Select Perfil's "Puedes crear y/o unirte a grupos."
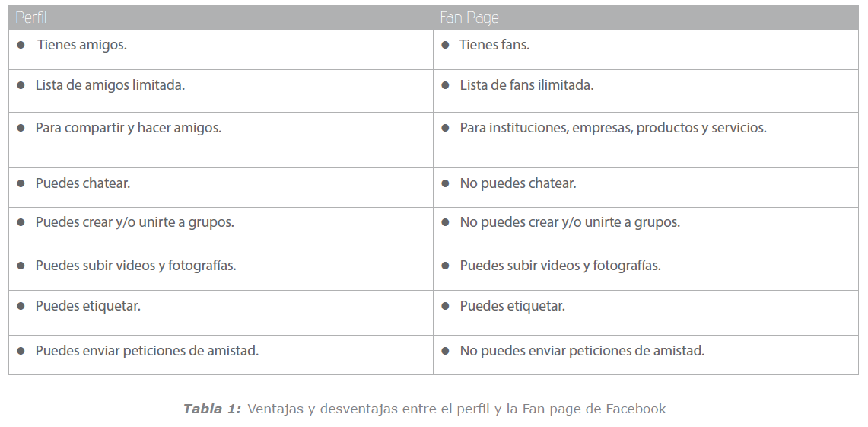The width and height of the screenshot is (868, 427). click(x=135, y=223)
